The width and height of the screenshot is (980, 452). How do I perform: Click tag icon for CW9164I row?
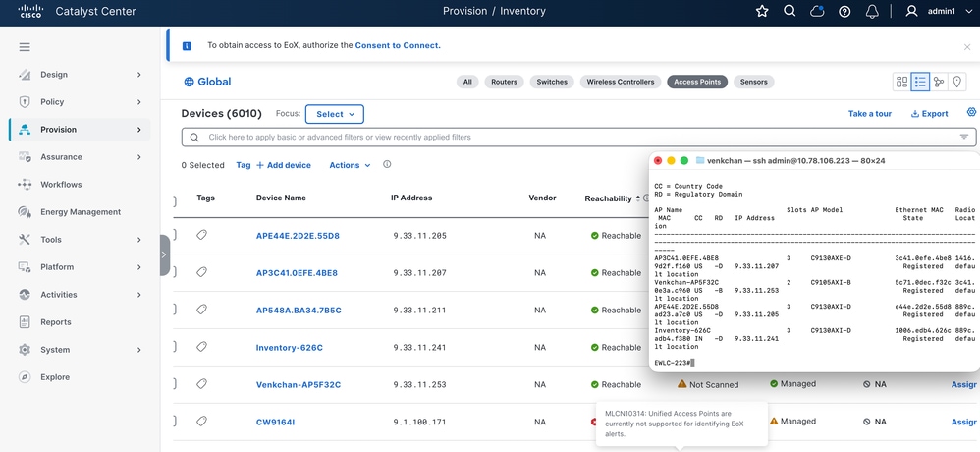(201, 422)
